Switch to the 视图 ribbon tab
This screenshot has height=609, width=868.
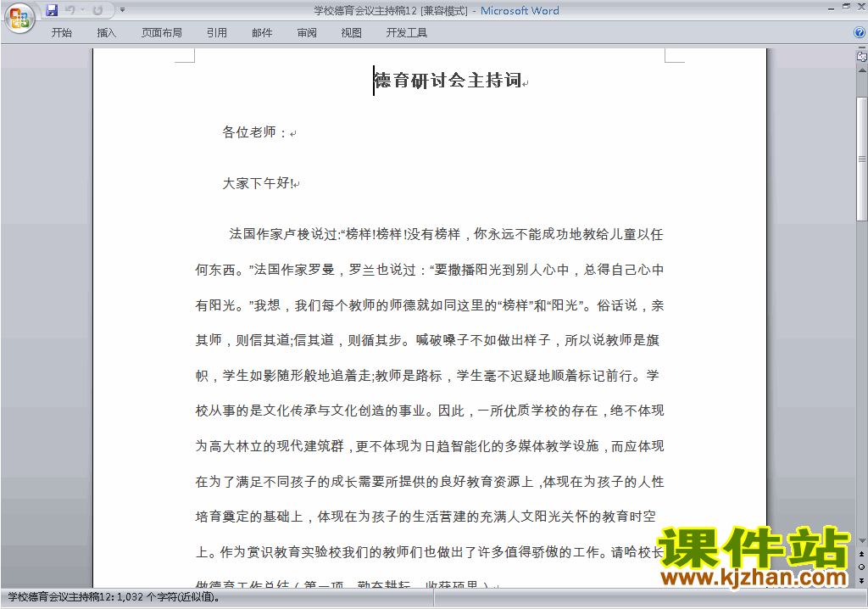[352, 33]
